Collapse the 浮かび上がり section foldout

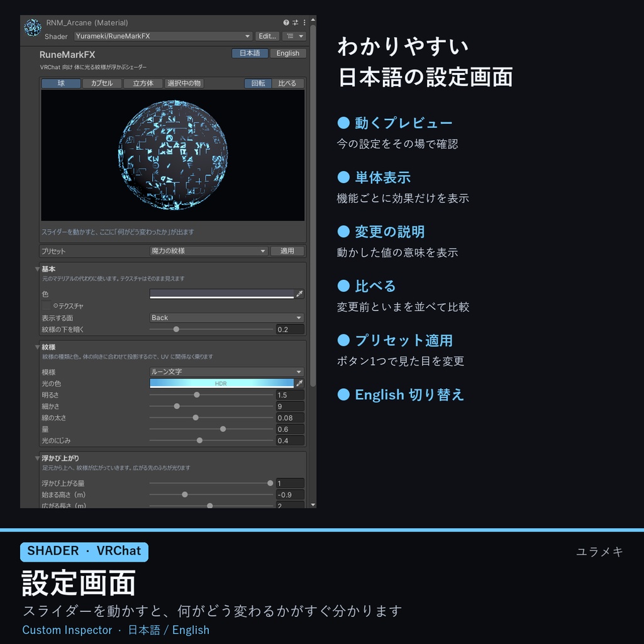tap(37, 458)
